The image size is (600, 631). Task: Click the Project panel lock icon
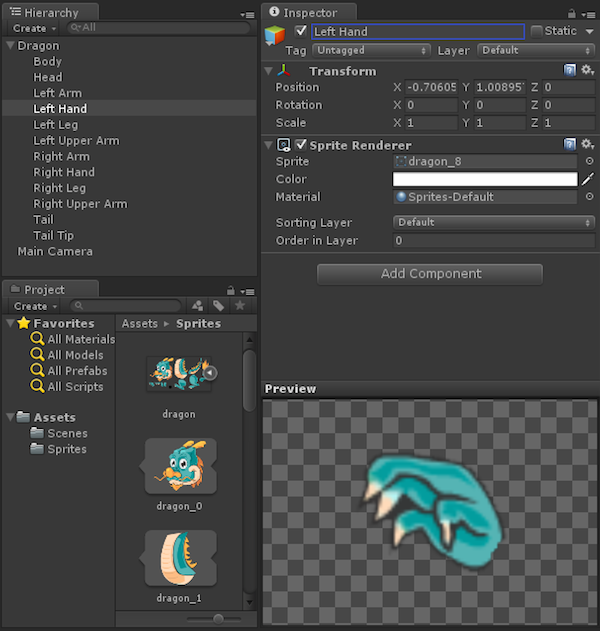pos(231,290)
